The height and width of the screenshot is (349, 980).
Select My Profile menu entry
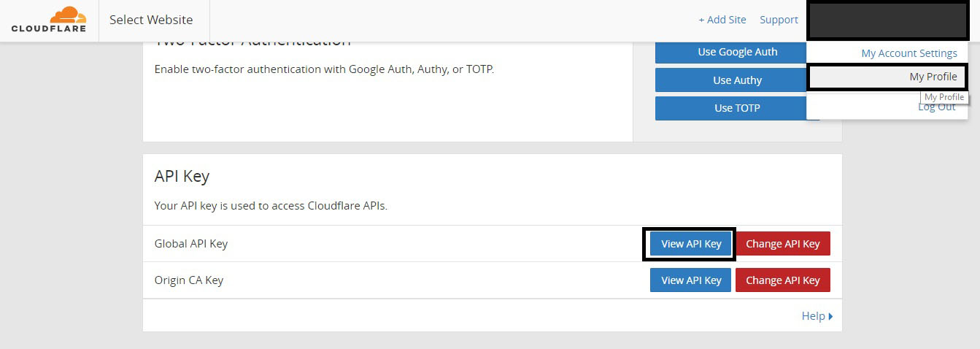887,77
